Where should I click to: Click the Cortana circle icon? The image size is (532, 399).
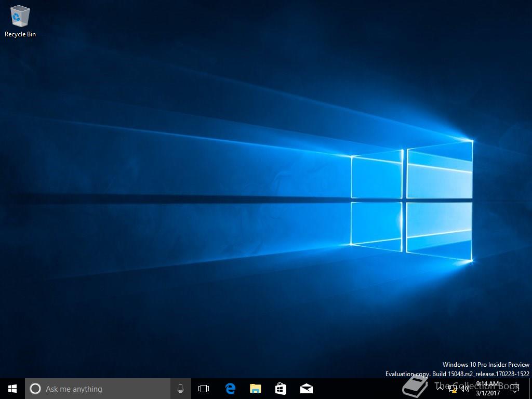pos(35,389)
